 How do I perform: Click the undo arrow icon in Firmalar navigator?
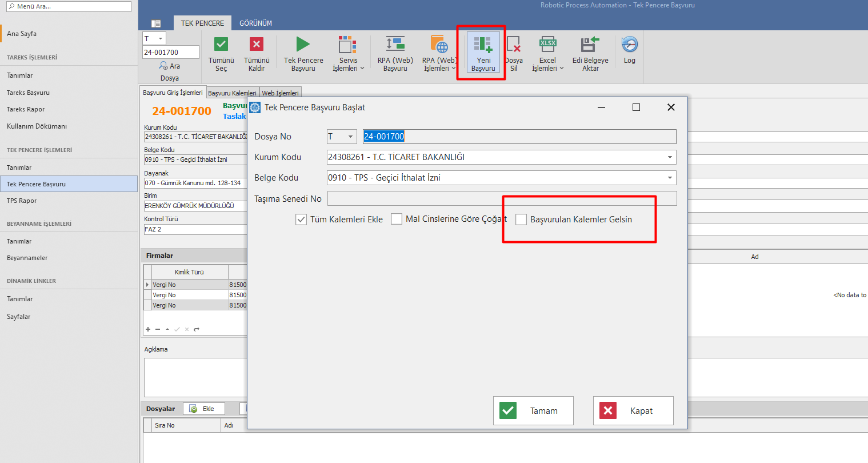click(197, 329)
